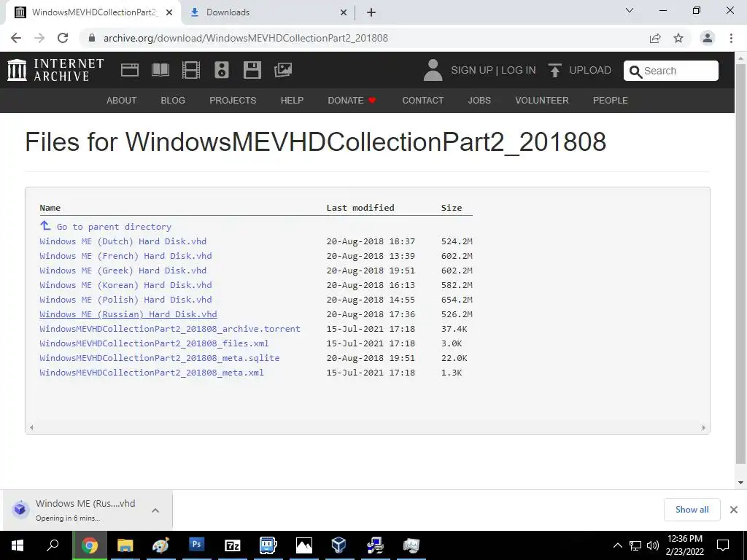Screen dimensions: 747x560
Task: Open Windows Start menu
Action: (x=18, y=545)
